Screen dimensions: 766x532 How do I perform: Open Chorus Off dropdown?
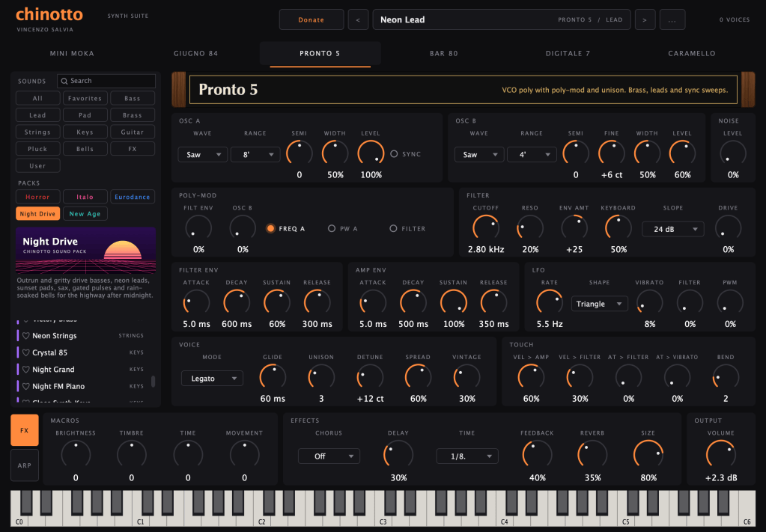[x=329, y=456]
